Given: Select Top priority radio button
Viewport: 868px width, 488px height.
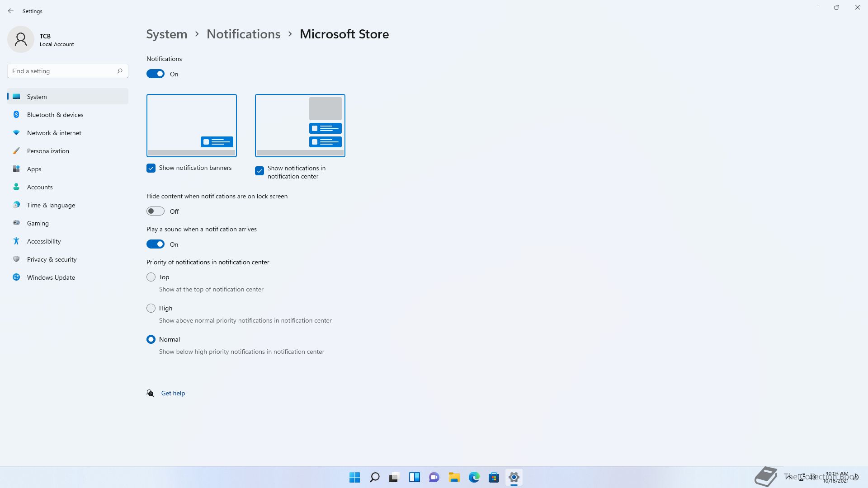Looking at the screenshot, I should [x=151, y=277].
